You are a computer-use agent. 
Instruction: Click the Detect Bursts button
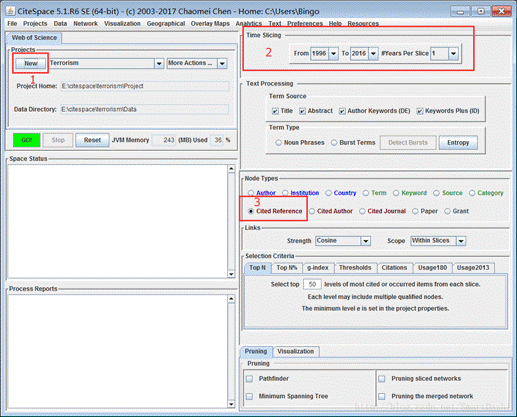(408, 143)
